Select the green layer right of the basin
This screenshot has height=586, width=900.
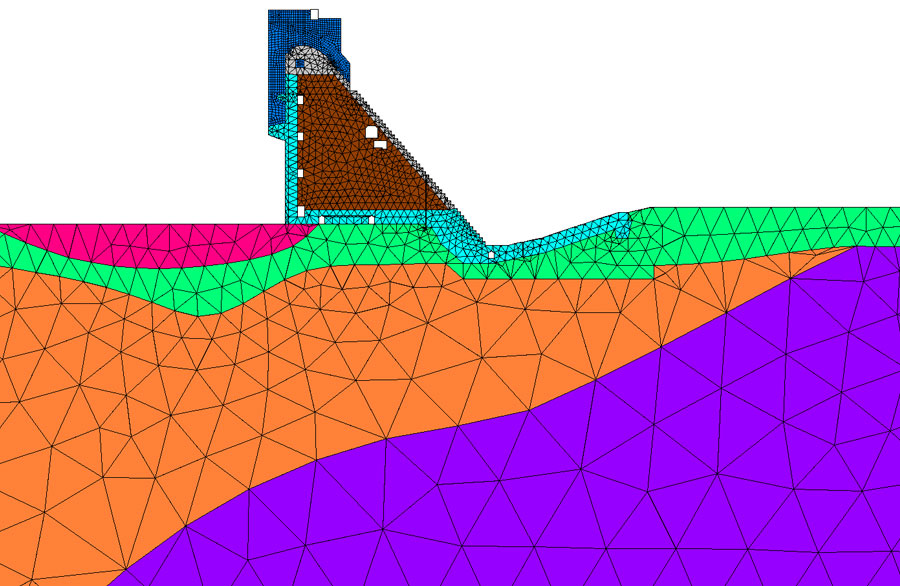[760, 235]
